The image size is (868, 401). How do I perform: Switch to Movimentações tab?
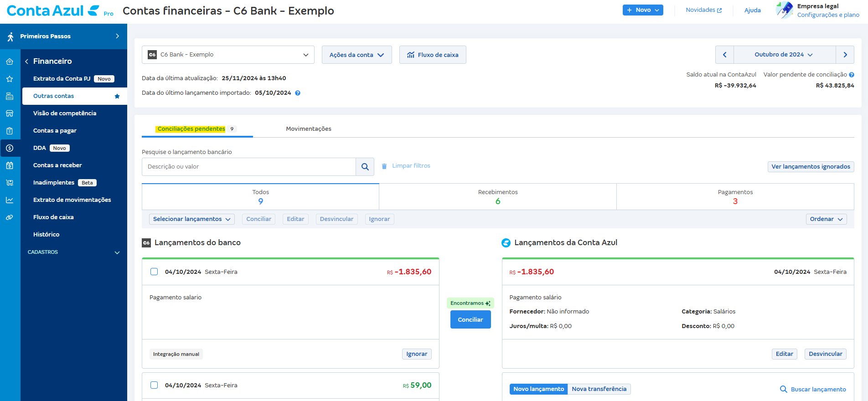click(x=309, y=129)
